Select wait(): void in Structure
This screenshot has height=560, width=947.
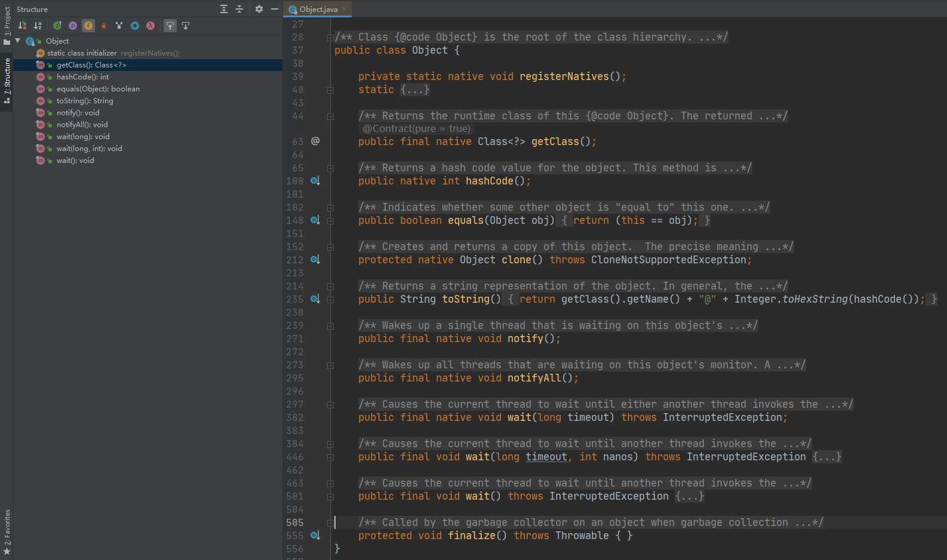147,161
